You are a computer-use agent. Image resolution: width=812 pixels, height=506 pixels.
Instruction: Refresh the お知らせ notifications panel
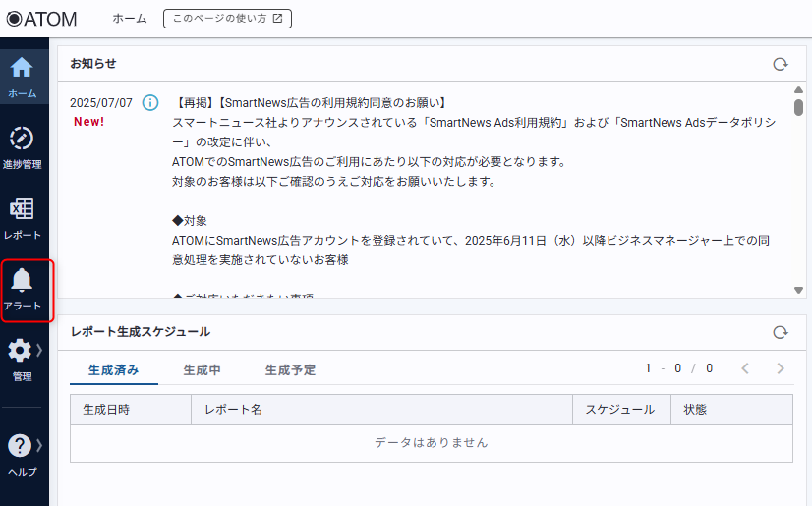coord(780,64)
